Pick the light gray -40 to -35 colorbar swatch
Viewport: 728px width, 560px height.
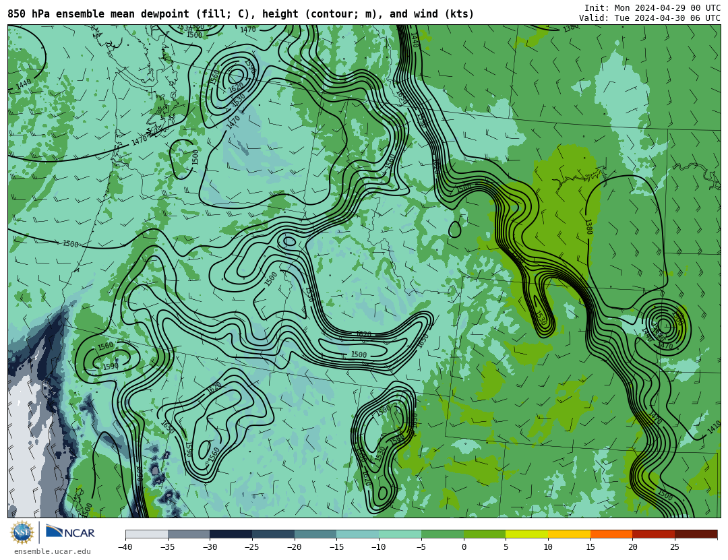point(146,534)
